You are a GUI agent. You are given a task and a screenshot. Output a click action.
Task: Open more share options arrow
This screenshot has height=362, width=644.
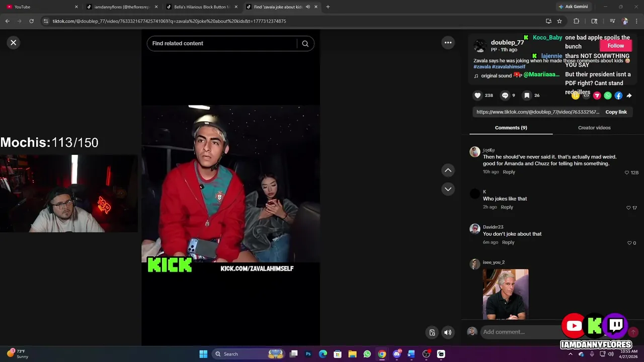tap(629, 96)
